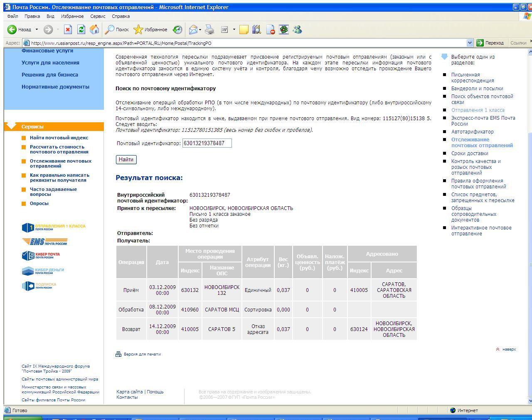Open Карта сайта footer link

coord(130,392)
